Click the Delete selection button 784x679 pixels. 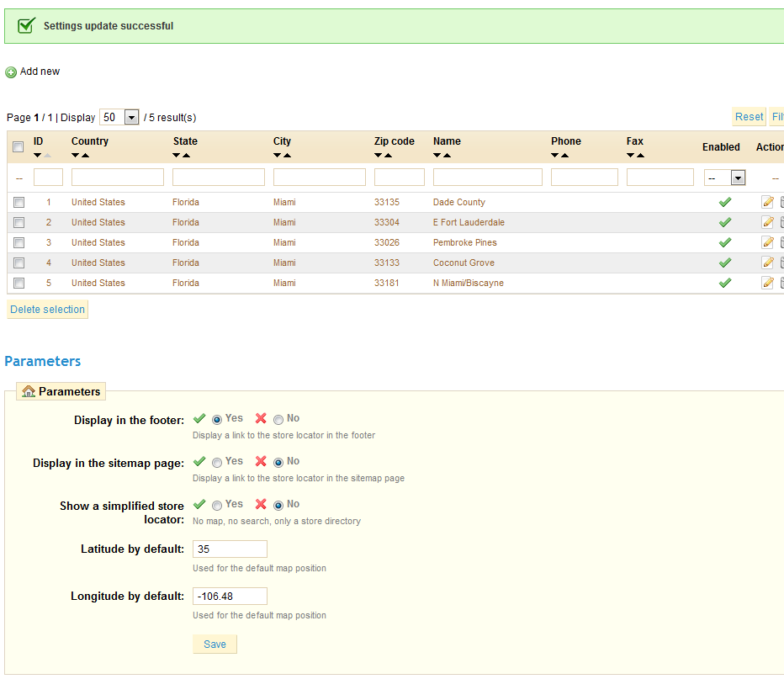tap(47, 310)
